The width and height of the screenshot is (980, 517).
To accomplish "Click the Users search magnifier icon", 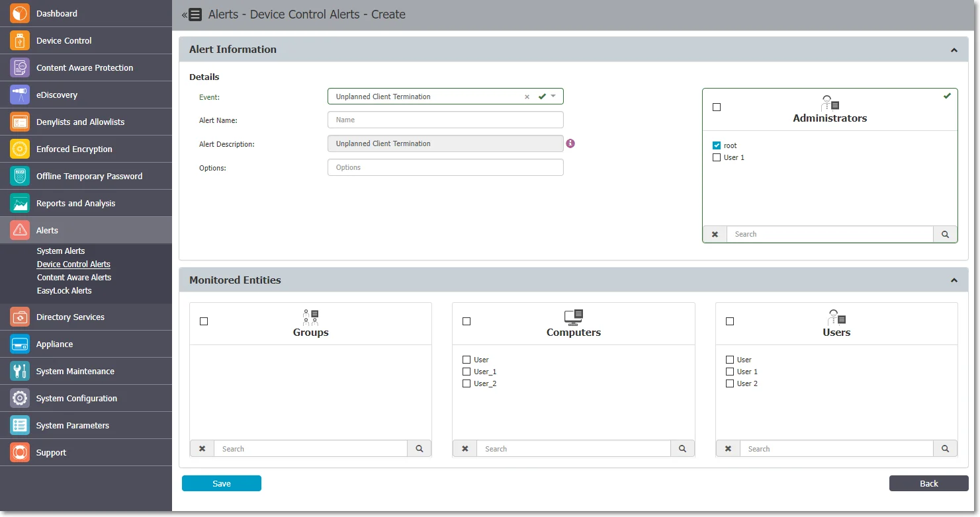I will [945, 448].
